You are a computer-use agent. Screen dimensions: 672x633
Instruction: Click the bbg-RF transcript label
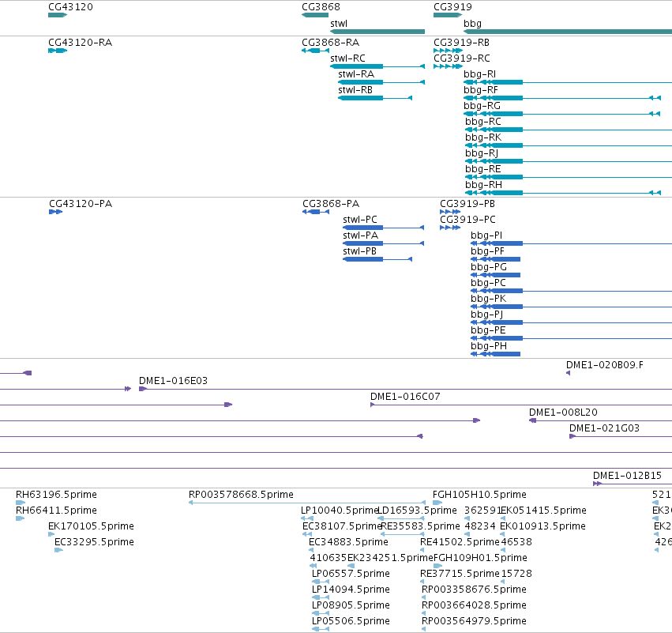tap(481, 90)
